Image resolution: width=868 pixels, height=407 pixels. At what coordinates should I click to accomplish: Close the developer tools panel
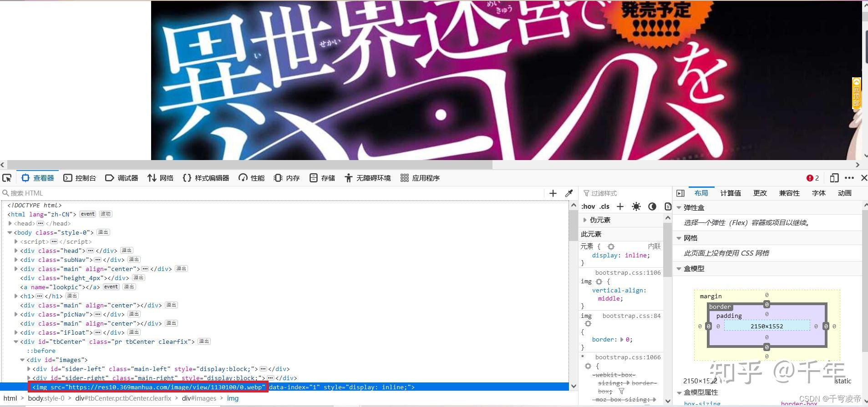[x=863, y=178]
